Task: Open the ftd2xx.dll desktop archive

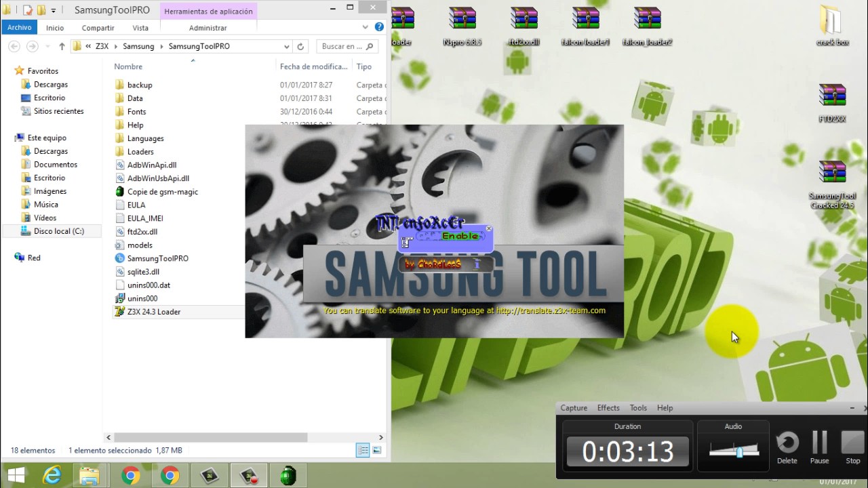Action: (x=524, y=27)
